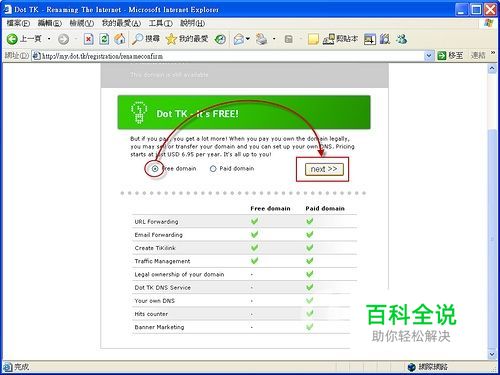
Task: Click the Create TiKilink row label
Action: point(155,248)
